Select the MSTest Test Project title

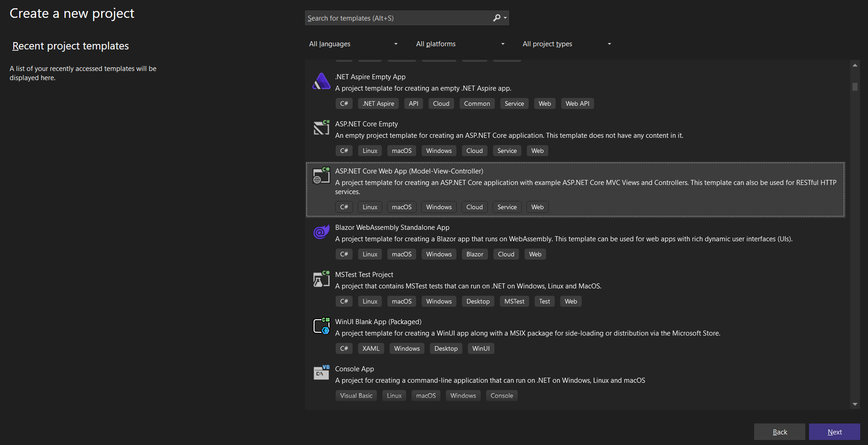coord(364,275)
